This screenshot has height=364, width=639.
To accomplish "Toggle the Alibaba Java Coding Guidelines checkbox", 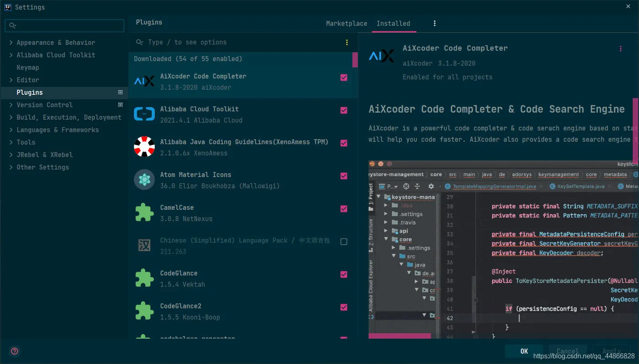I will pyautogui.click(x=344, y=143).
